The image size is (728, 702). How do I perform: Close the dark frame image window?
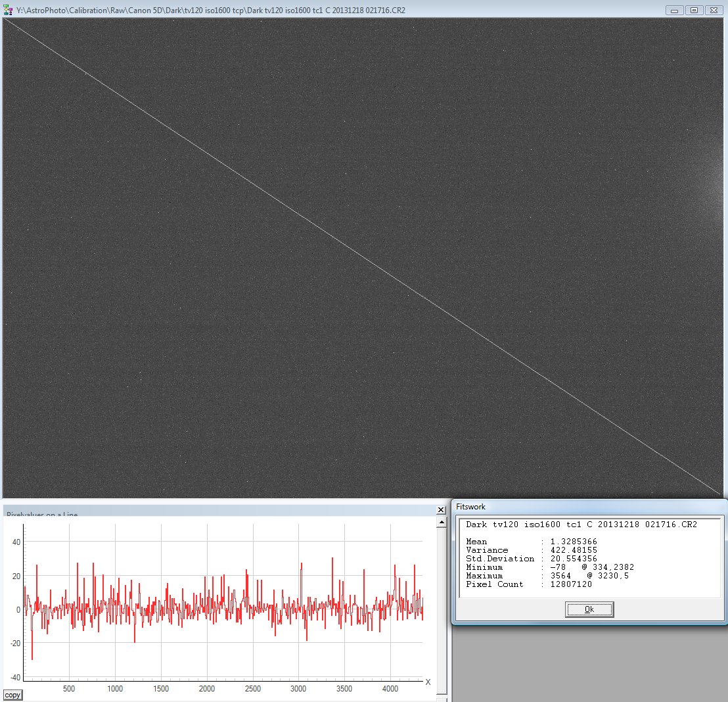tap(714, 11)
